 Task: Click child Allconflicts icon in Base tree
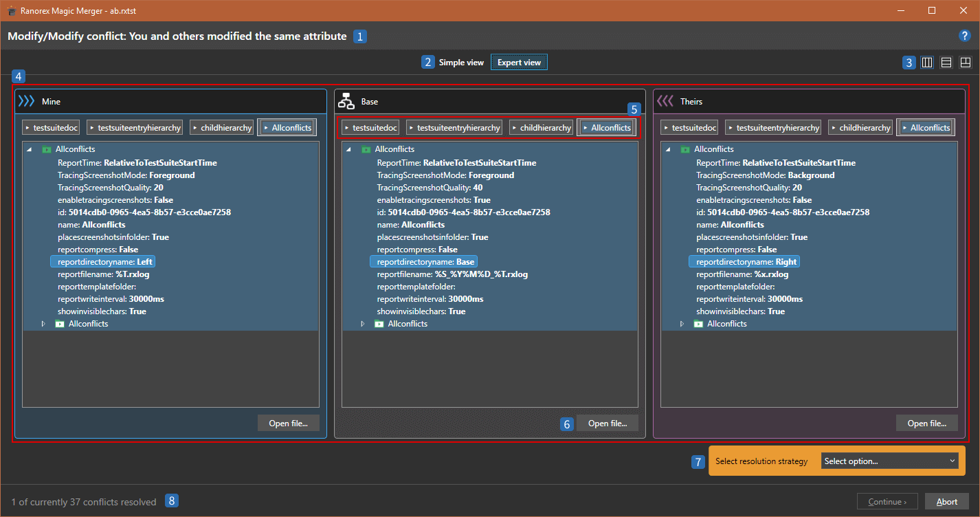(x=379, y=324)
